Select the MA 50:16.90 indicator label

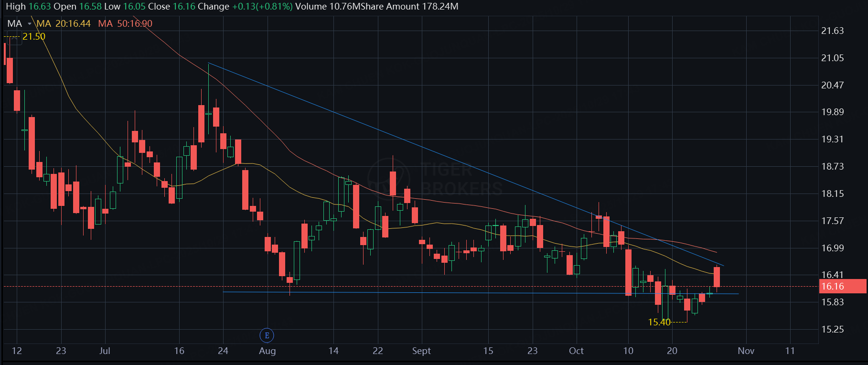[x=125, y=23]
